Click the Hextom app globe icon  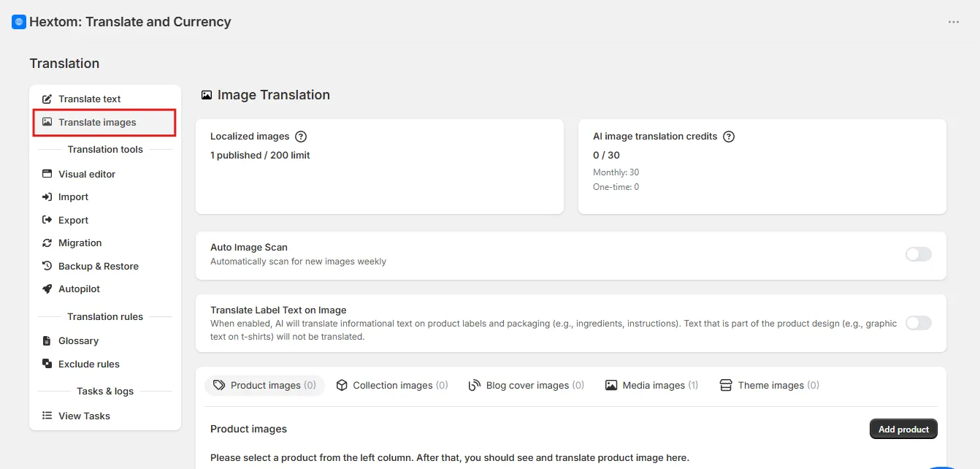pos(19,22)
